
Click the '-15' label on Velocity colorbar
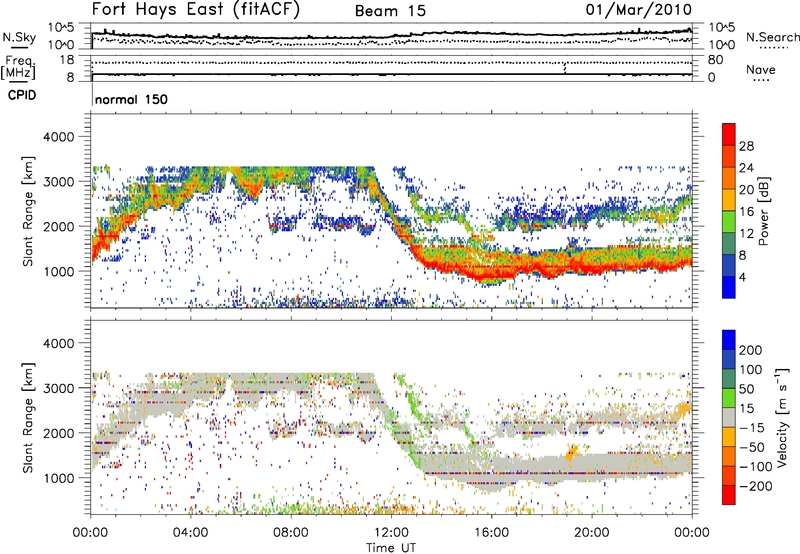pyautogui.click(x=752, y=428)
